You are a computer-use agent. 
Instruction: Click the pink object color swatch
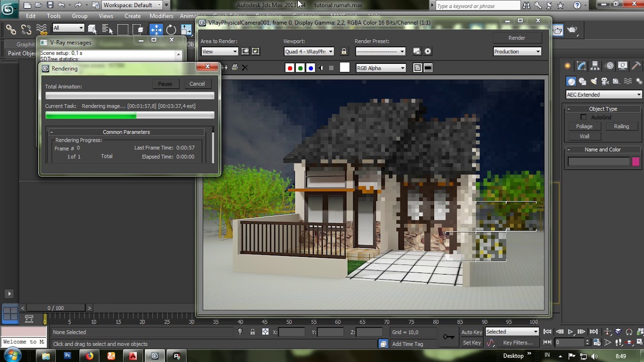636,161
